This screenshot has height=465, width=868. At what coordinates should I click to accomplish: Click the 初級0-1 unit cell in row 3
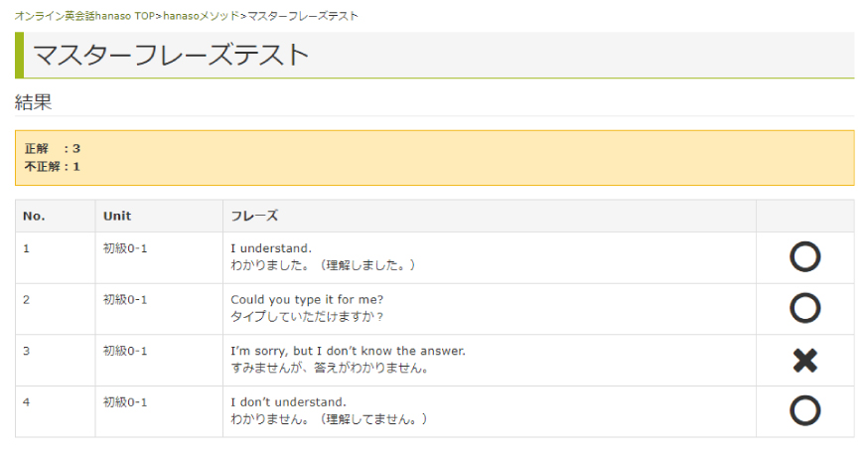pos(125,351)
